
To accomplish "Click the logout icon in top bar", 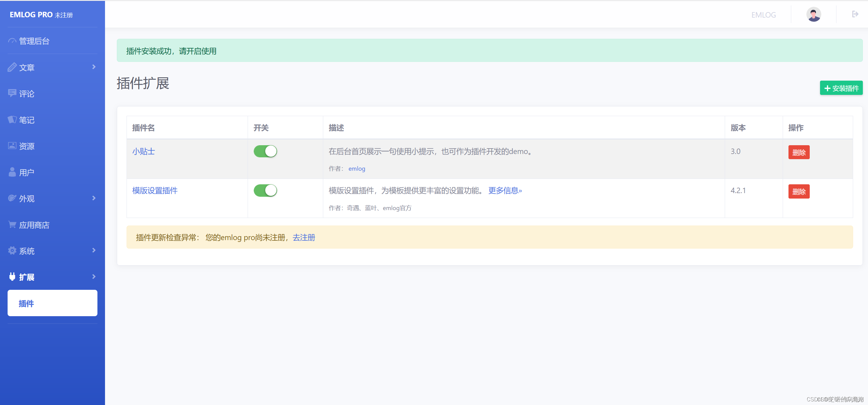I will click(x=855, y=14).
